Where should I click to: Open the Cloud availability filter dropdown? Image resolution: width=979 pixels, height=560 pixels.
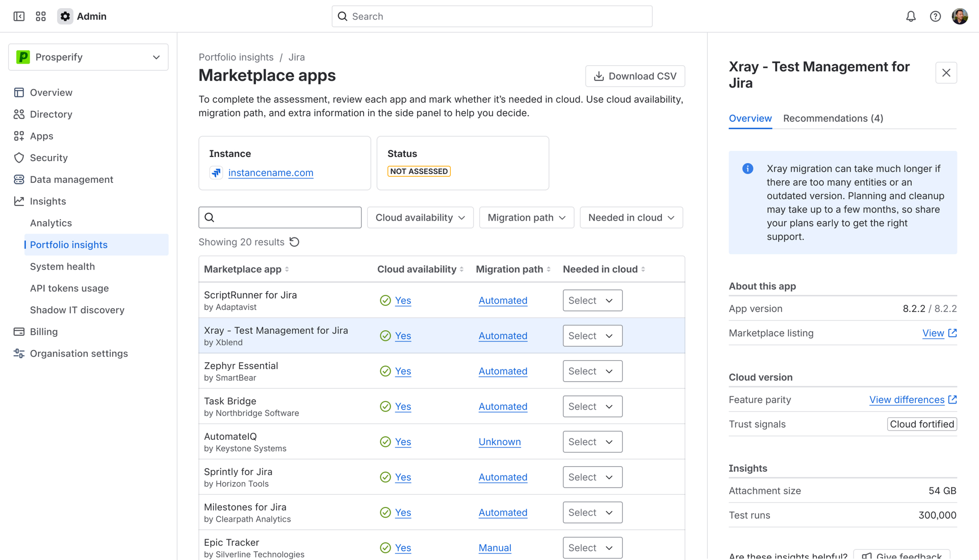click(420, 217)
